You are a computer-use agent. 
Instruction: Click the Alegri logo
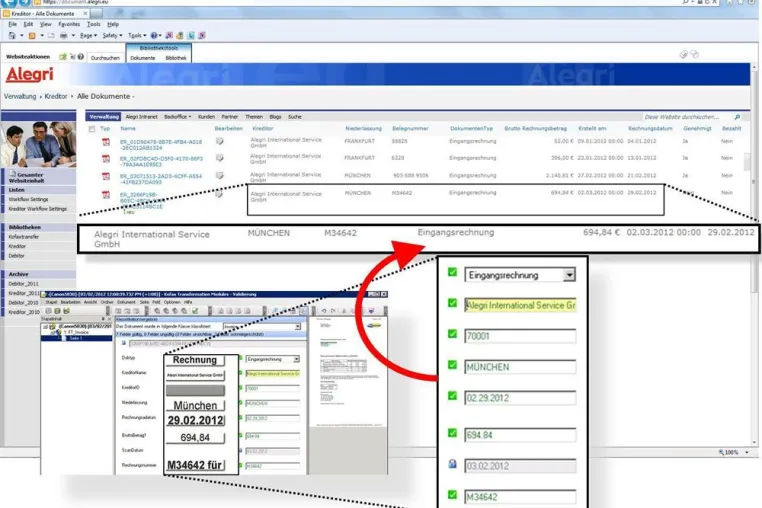(x=30, y=74)
